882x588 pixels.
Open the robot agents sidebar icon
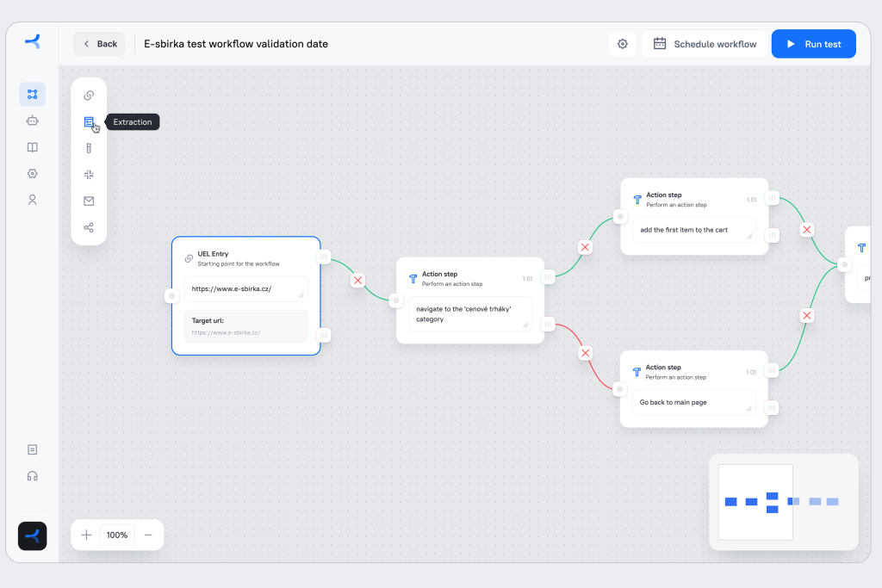(x=32, y=121)
